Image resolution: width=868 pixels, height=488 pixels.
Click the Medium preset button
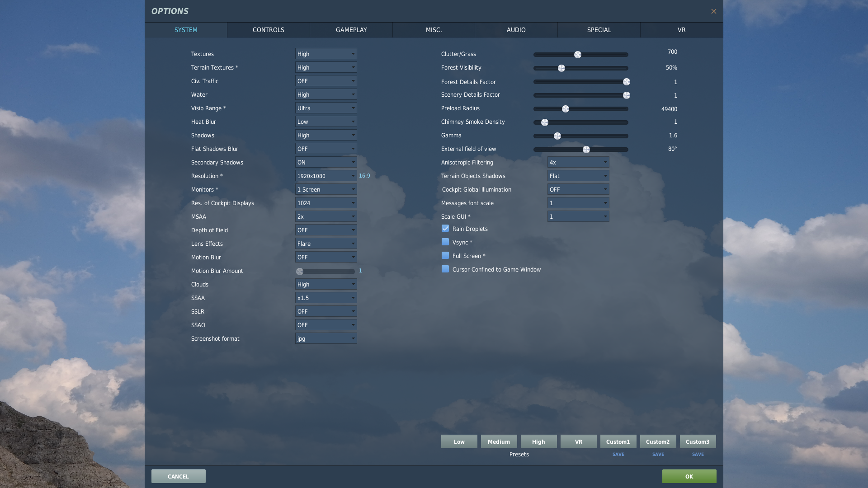[498, 441]
